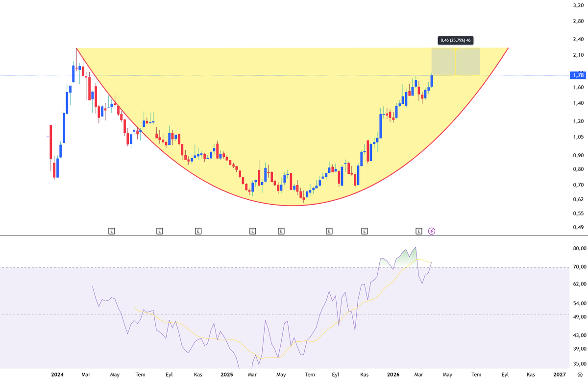Click the RSI 49,00 scale label

pos(580,317)
